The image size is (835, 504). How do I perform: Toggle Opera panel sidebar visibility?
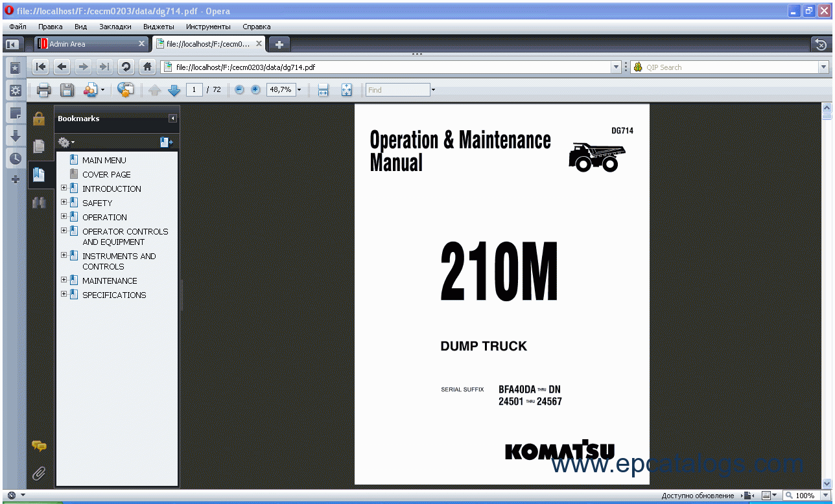click(12, 44)
